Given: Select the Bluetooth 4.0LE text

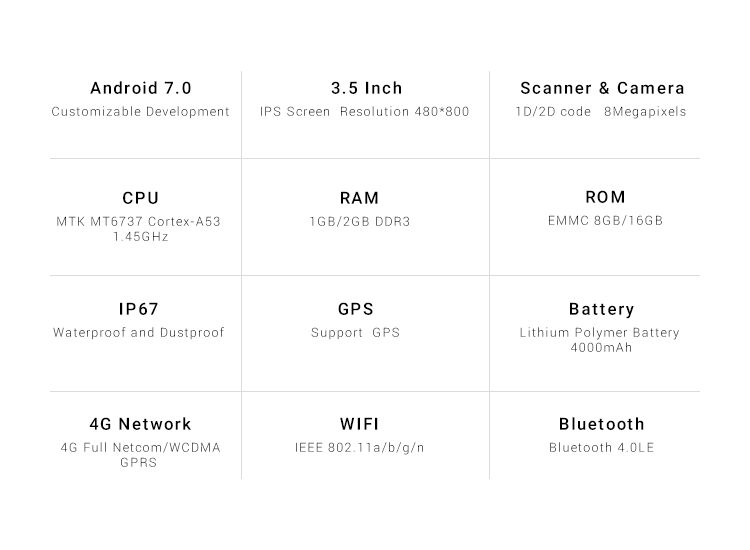Looking at the screenshot, I should [601, 447].
